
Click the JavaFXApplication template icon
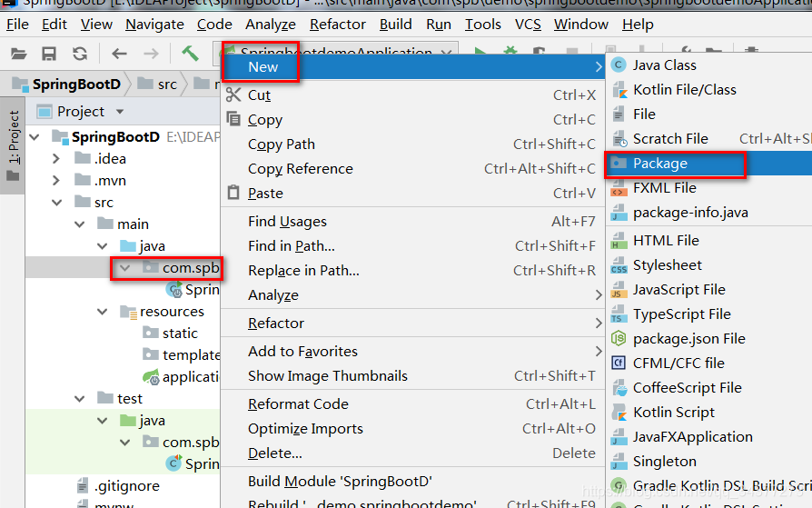tap(619, 437)
